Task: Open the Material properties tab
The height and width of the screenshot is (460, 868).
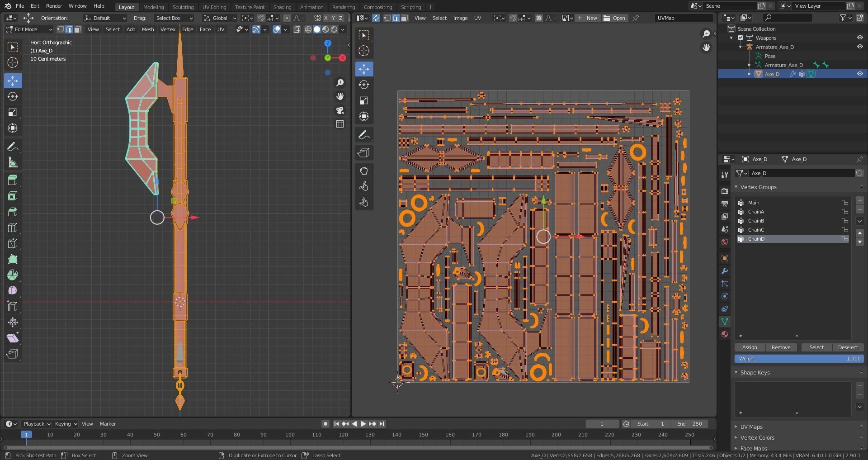Action: click(725, 334)
